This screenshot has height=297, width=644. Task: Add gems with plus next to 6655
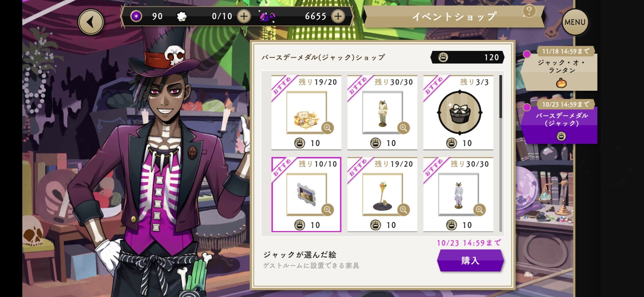[338, 16]
